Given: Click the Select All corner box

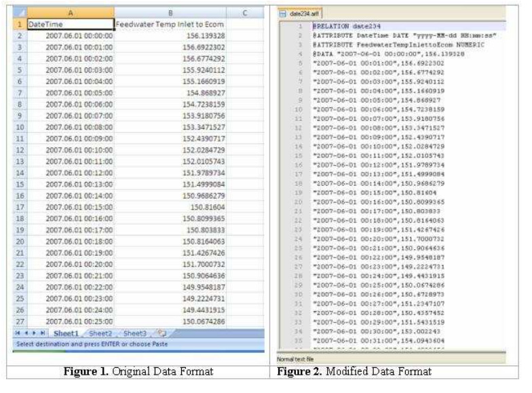Looking at the screenshot, I should pos(20,13).
